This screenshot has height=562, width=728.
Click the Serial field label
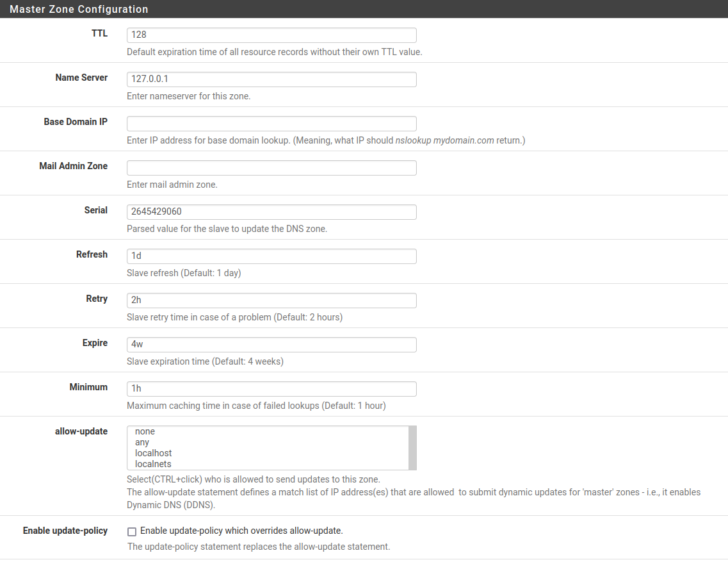click(95, 210)
